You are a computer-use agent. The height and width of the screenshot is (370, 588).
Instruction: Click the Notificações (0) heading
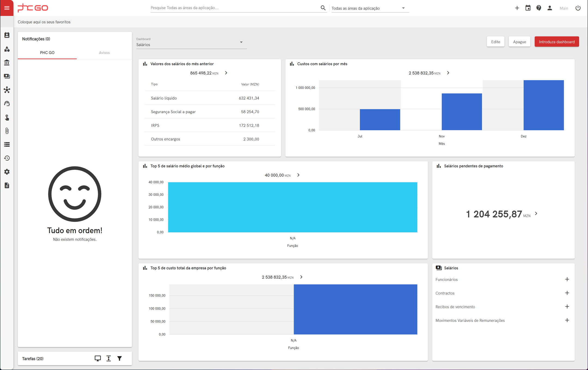click(36, 39)
